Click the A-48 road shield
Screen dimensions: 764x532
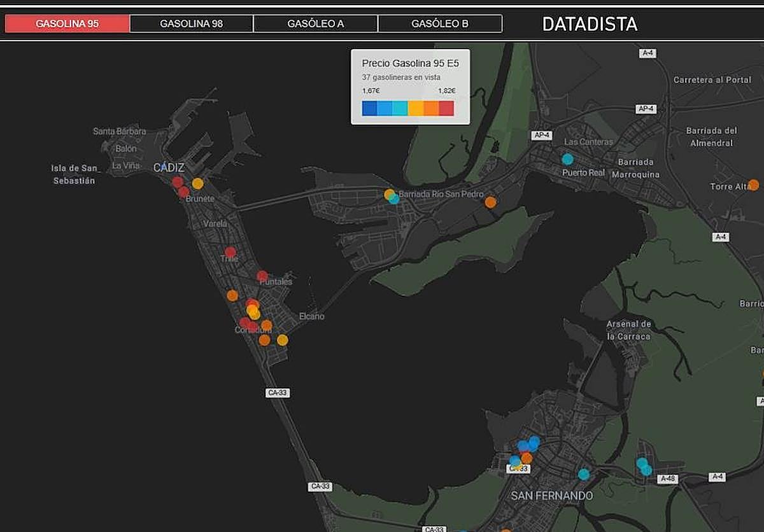pos(667,479)
